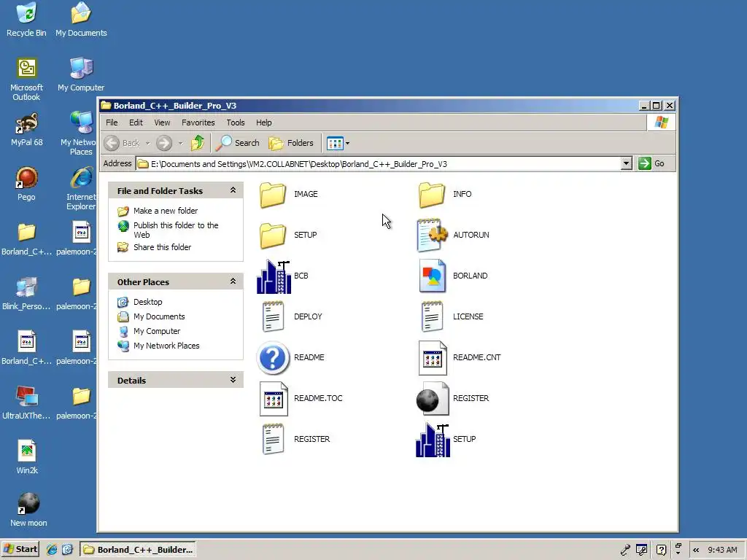Select the UltraUXThe desktop icon
The image size is (747, 560).
click(26, 403)
